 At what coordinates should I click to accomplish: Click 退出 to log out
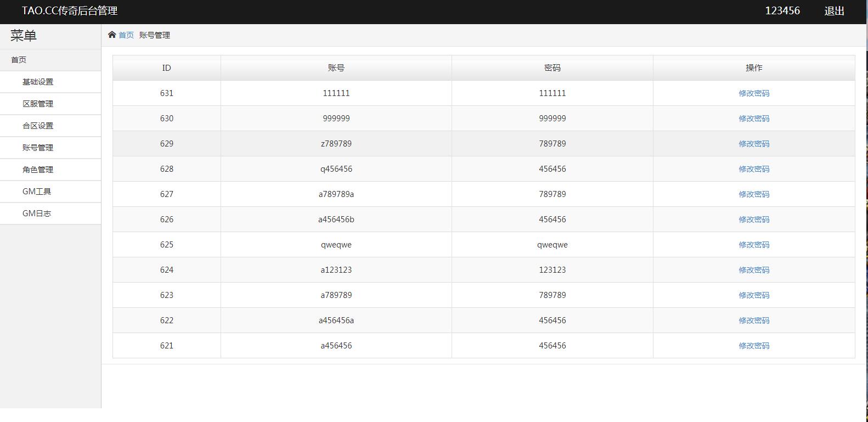point(834,11)
